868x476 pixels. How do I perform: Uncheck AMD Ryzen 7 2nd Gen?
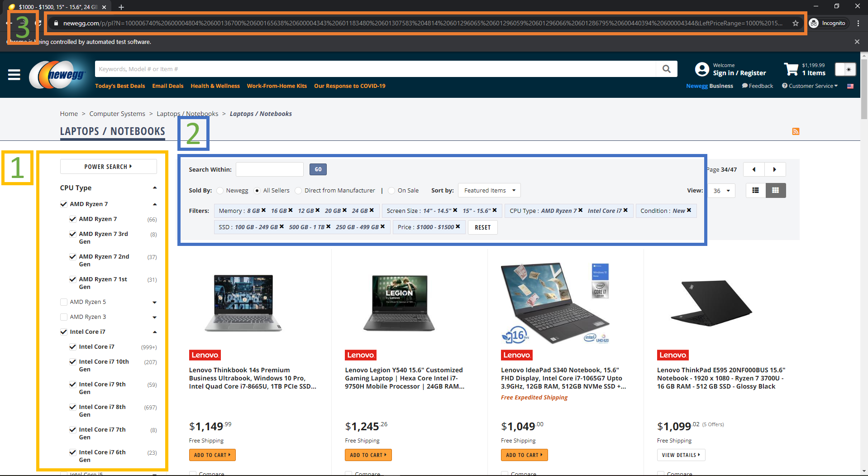click(72, 257)
